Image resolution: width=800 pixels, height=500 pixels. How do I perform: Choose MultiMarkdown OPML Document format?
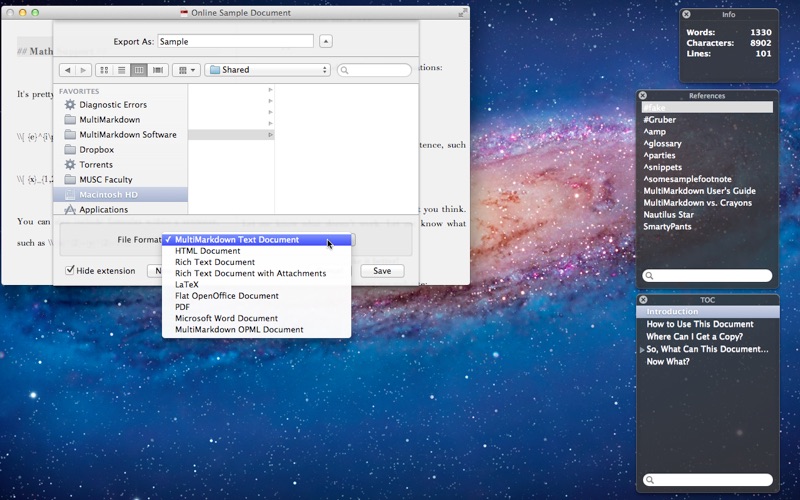[257, 329]
